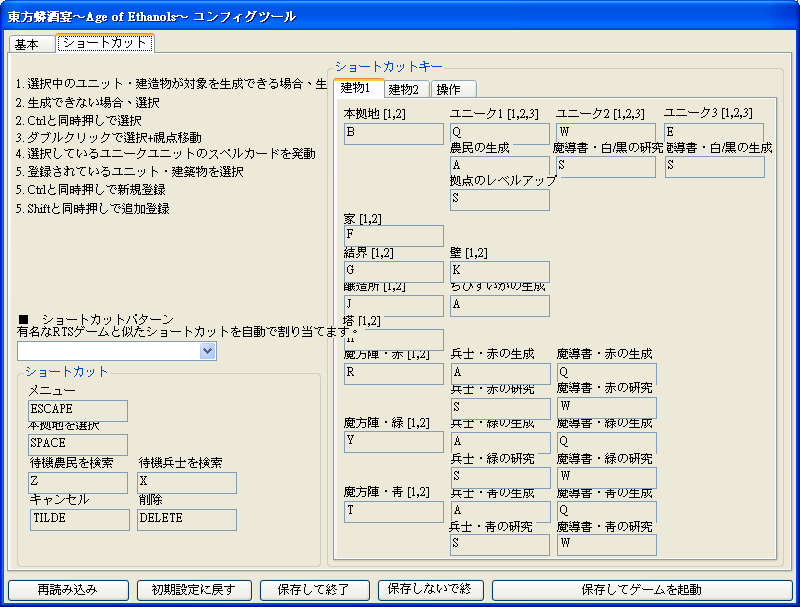800x607 pixels.
Task: Click the キャンセル TILDE field
Action: tap(80, 519)
